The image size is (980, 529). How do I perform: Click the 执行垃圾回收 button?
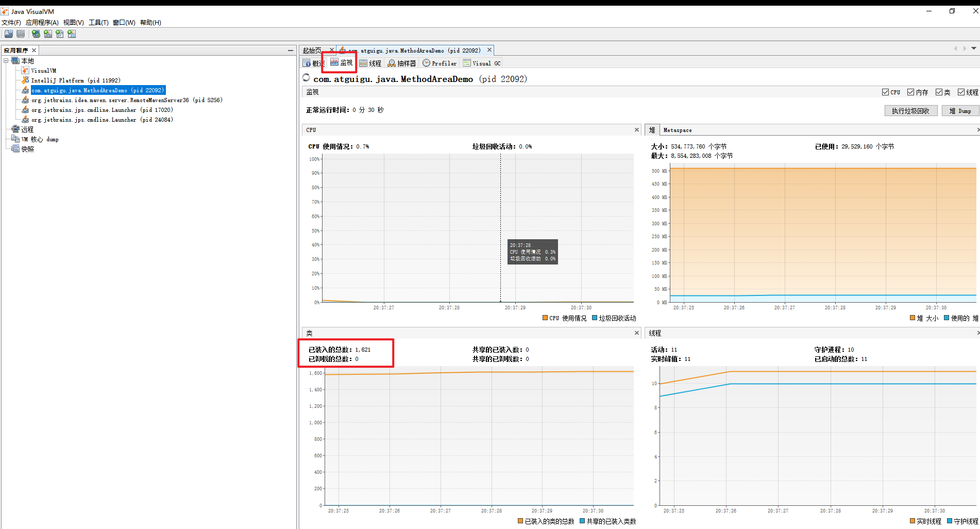point(910,111)
